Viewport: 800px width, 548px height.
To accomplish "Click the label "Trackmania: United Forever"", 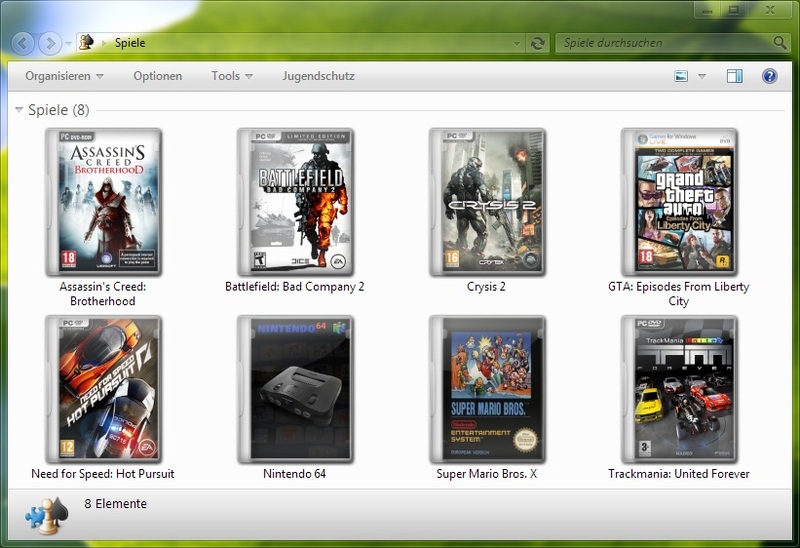I will pyautogui.click(x=679, y=474).
